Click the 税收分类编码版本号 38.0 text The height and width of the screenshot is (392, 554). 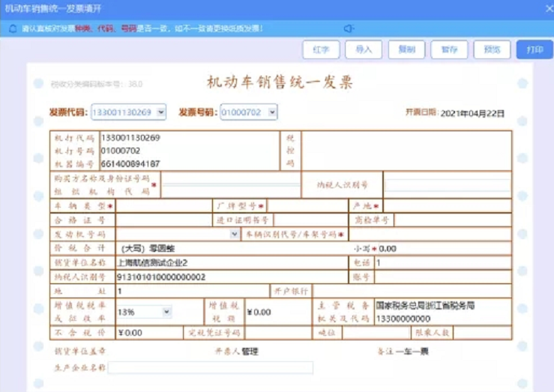(x=97, y=84)
